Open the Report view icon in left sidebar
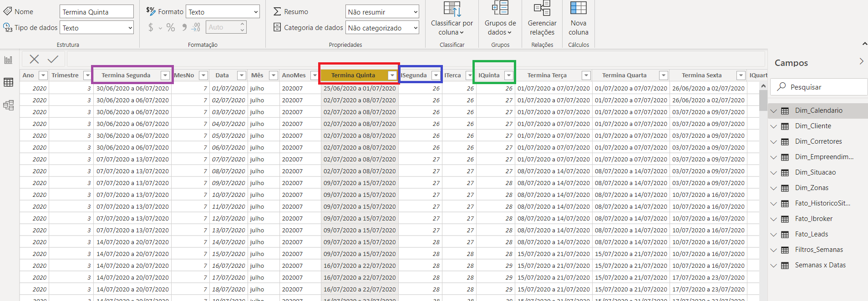The image size is (868, 301). click(8, 60)
